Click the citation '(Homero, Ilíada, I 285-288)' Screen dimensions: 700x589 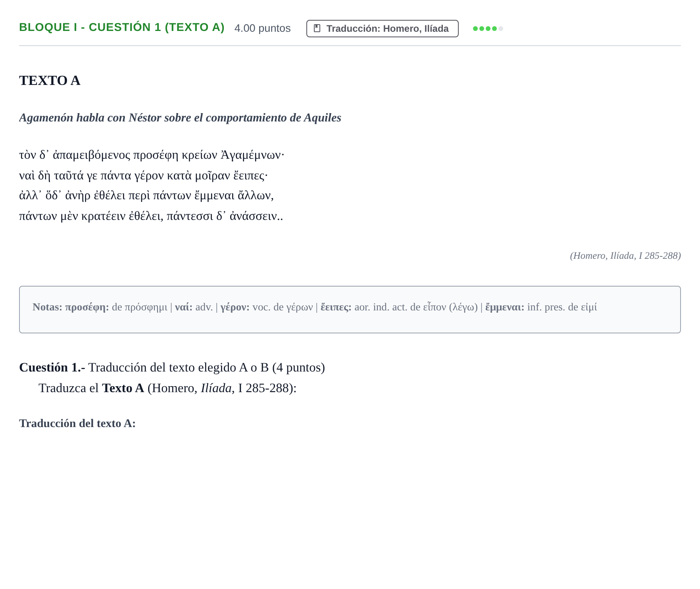click(x=625, y=256)
